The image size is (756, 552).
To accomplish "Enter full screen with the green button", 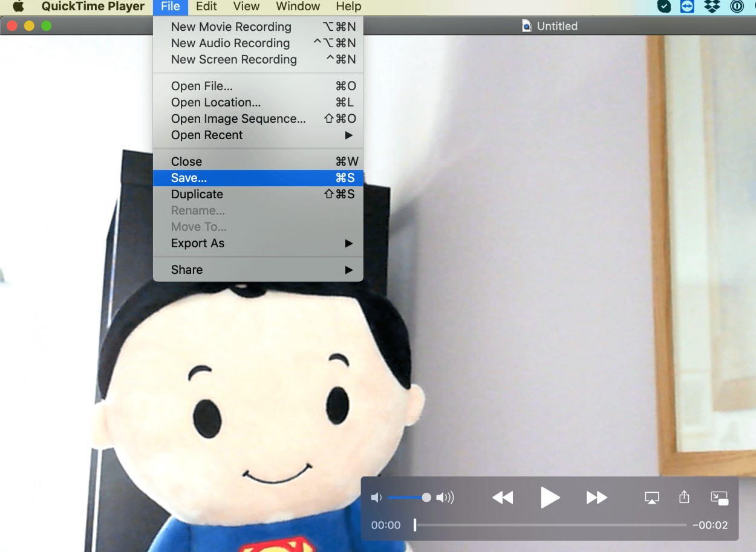I will point(46,26).
